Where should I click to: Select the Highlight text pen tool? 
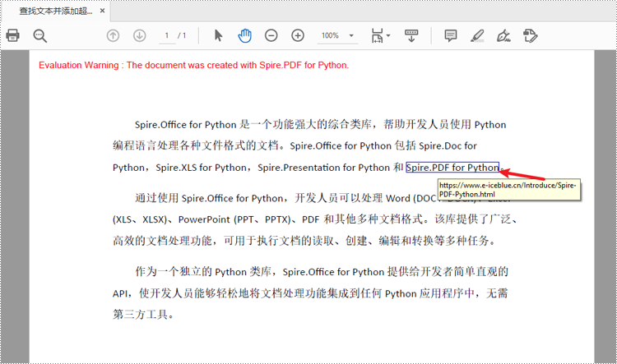click(x=477, y=36)
